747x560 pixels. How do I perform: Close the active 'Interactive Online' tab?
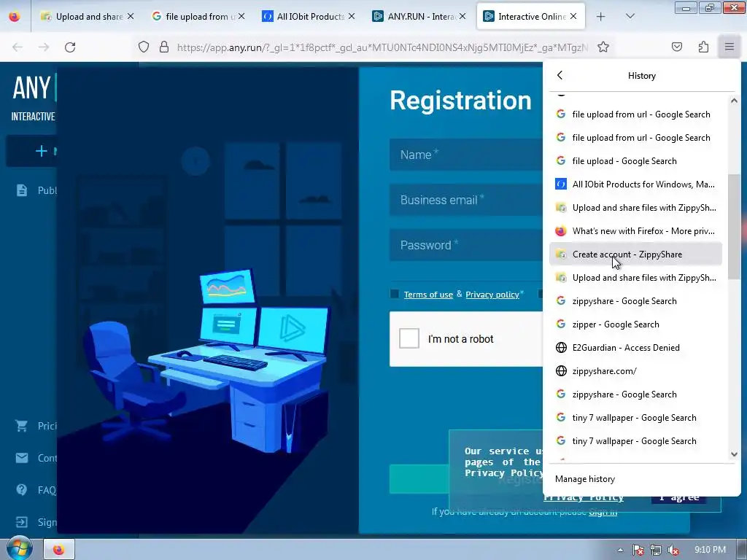point(573,16)
